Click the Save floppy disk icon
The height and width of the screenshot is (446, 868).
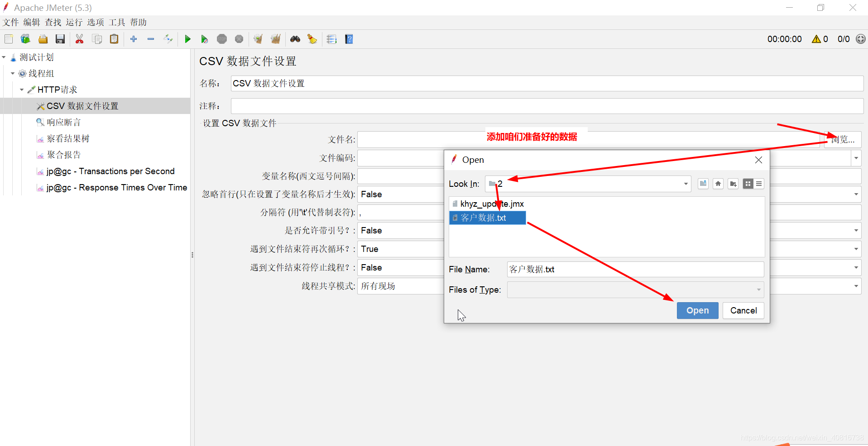click(60, 39)
